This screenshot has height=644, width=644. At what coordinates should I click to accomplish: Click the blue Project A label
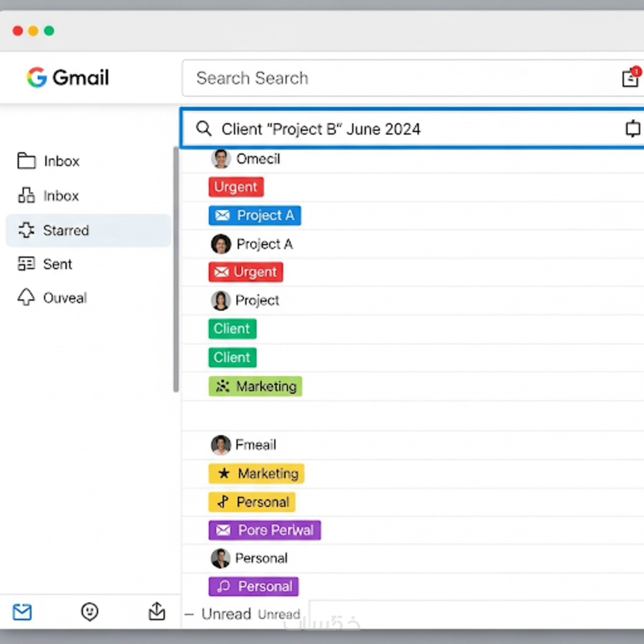pos(255,215)
